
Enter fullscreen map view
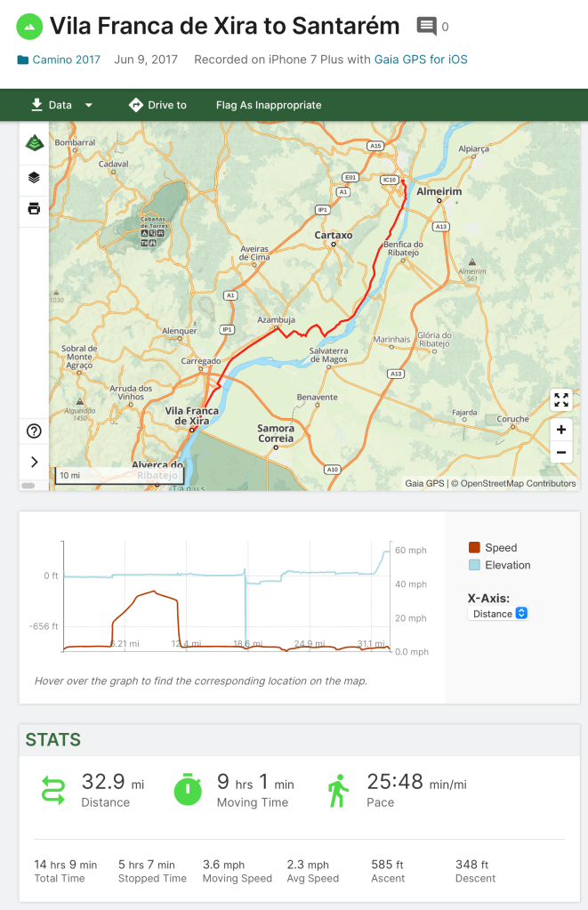tap(561, 399)
